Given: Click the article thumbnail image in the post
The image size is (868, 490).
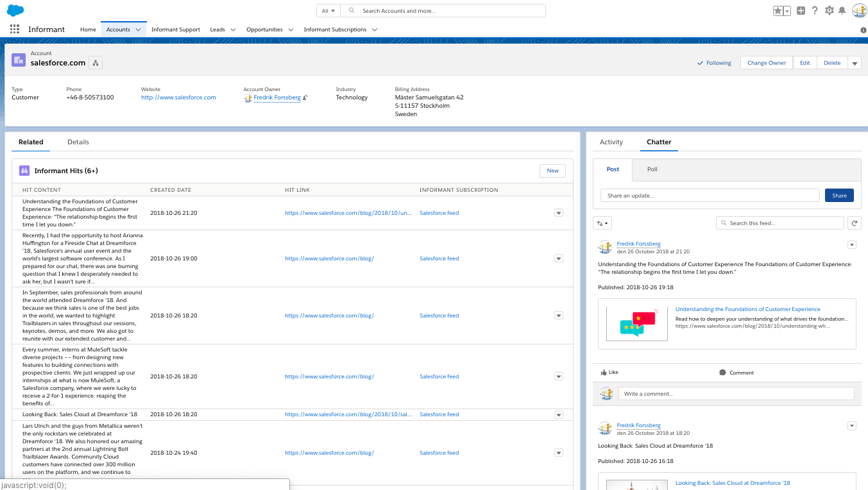Looking at the screenshot, I should pyautogui.click(x=636, y=322).
